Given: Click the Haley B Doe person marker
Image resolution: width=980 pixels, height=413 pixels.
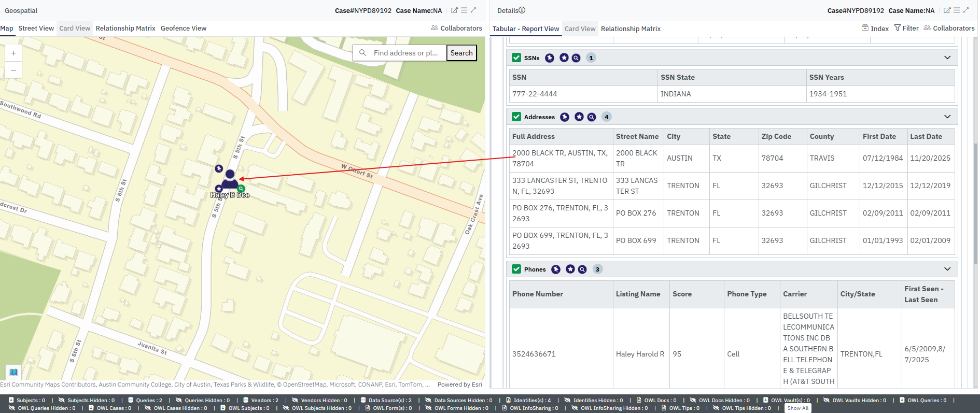Looking at the screenshot, I should tap(230, 180).
